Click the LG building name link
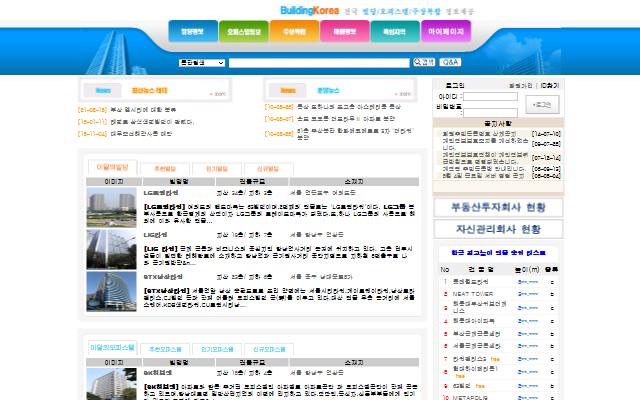This screenshot has height=400, width=640. click(161, 193)
